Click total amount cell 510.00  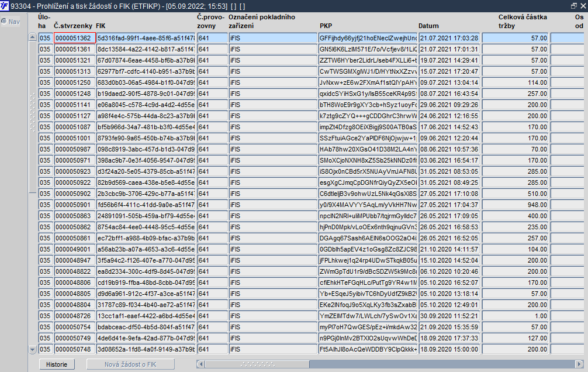(516, 194)
